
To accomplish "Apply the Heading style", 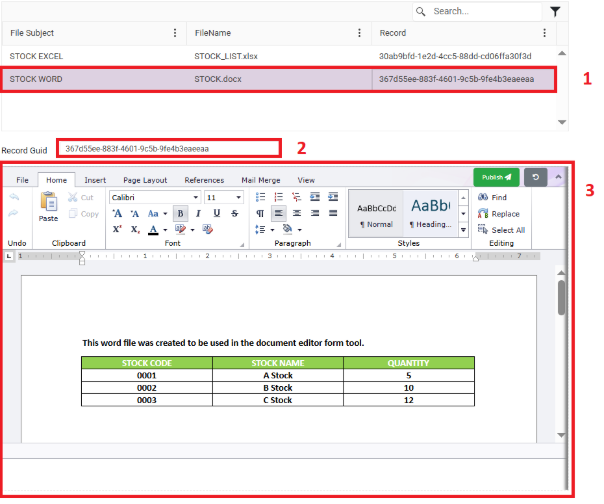I will 430,213.
